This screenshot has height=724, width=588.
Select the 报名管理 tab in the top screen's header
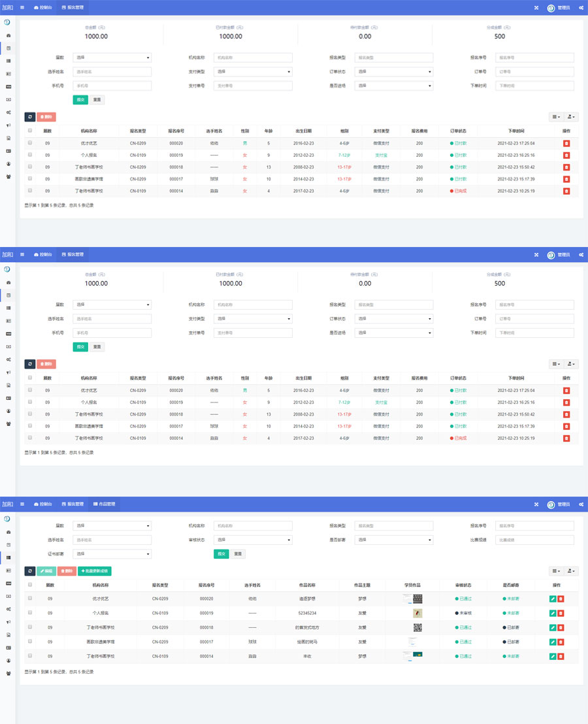73,8
